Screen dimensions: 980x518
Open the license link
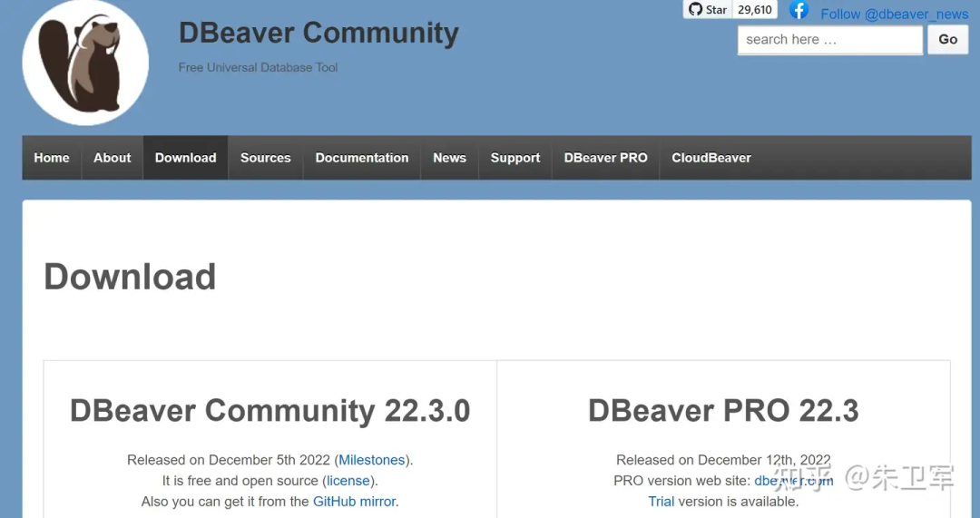(x=348, y=481)
